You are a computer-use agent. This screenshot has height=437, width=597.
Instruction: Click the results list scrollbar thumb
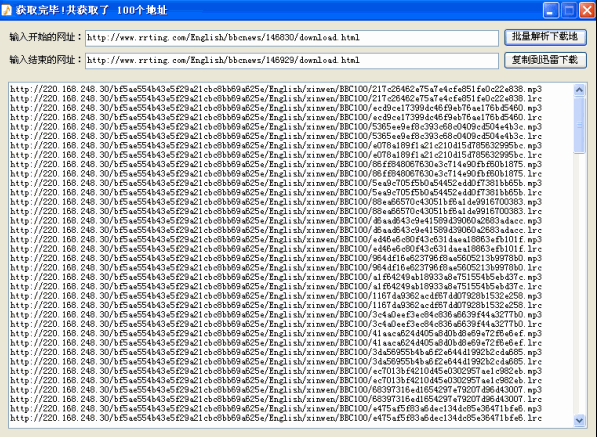tap(579, 125)
